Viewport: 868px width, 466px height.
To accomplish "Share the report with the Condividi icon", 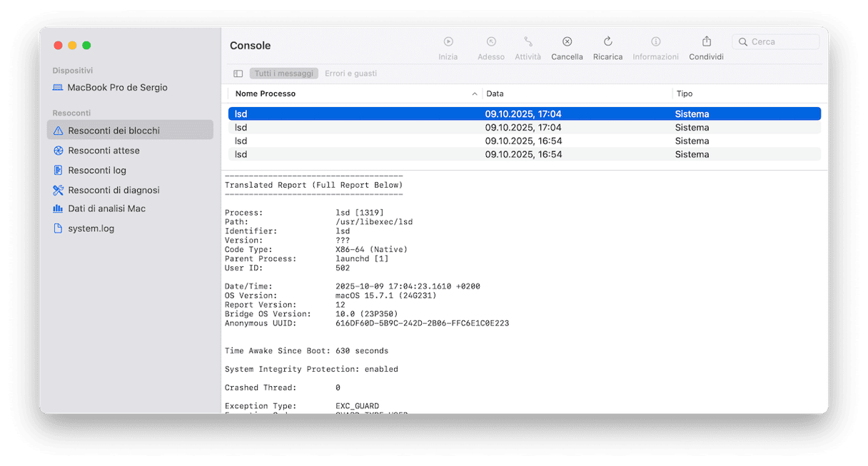I will pyautogui.click(x=706, y=42).
